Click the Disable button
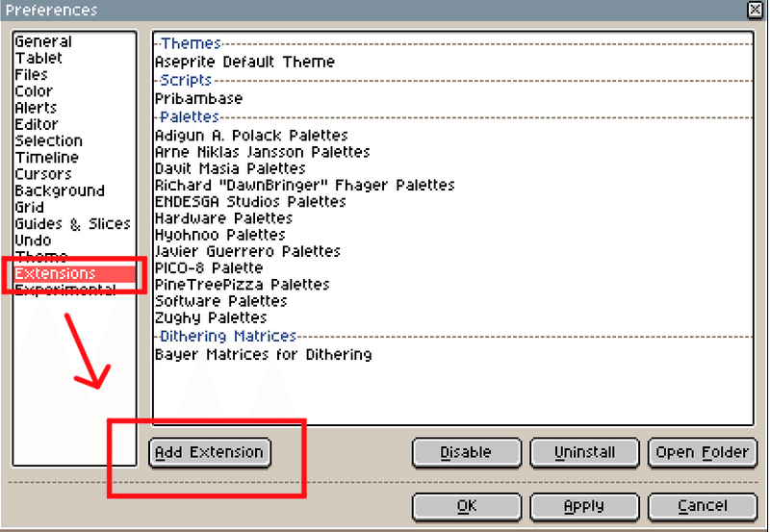Viewport: 770px width, 532px height. click(x=467, y=452)
